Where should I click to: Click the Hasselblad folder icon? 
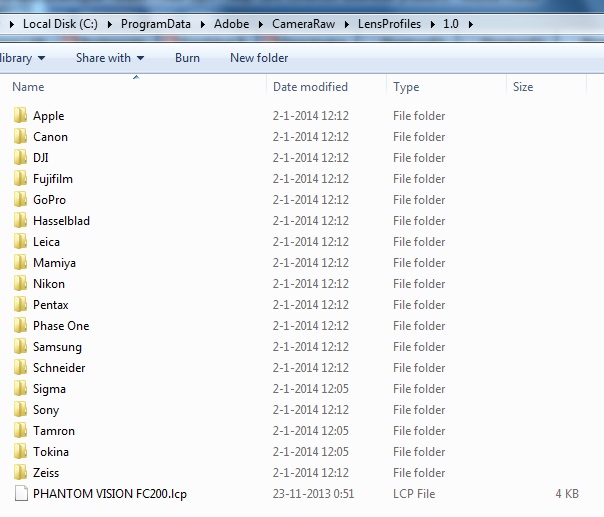[20, 221]
